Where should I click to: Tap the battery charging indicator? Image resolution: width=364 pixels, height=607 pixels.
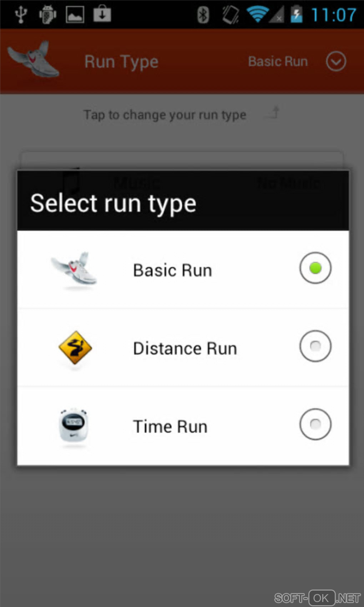point(296,14)
